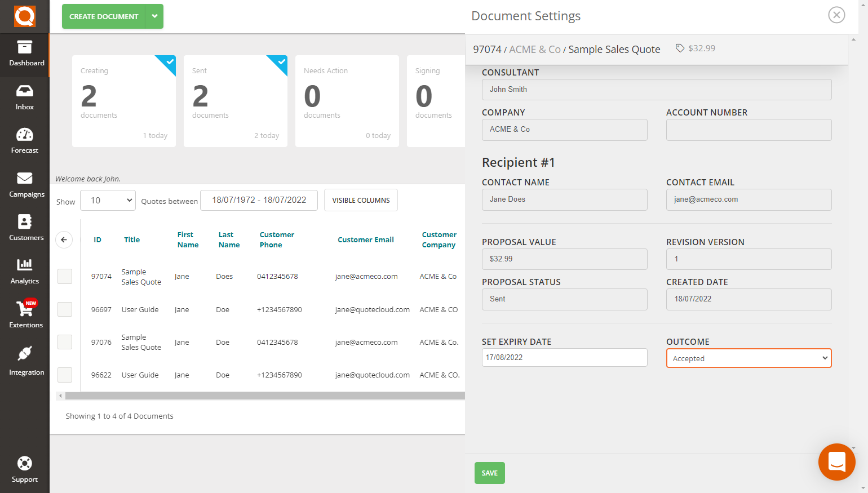Open the Show entries count dropdown
Viewport: 868px width, 493px height.
click(x=108, y=200)
